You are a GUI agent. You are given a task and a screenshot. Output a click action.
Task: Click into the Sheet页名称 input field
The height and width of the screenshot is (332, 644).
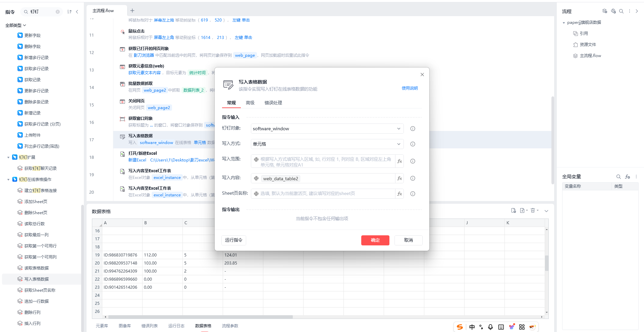(323, 194)
